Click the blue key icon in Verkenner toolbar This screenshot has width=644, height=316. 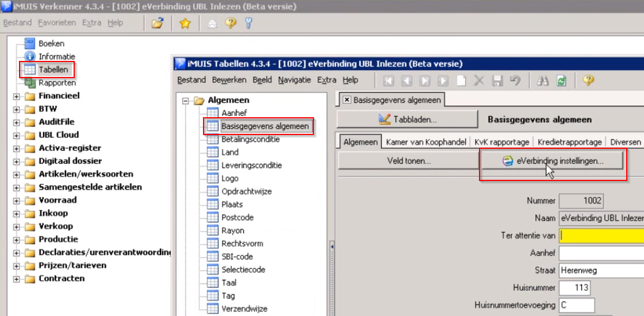click(x=248, y=24)
